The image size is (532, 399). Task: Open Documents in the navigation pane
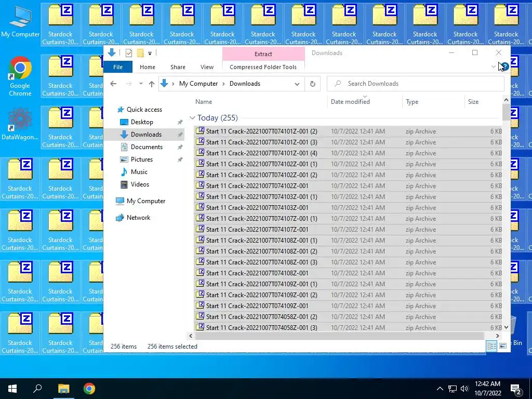(x=147, y=147)
